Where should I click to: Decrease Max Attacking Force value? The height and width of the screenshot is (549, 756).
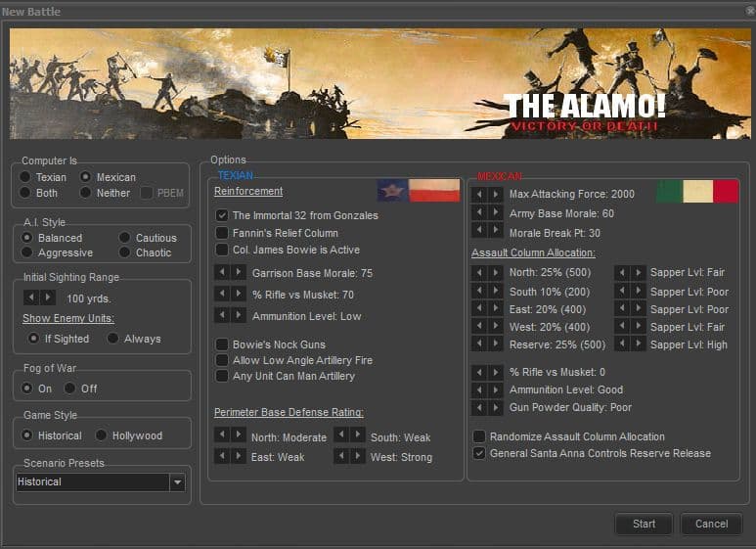(479, 194)
